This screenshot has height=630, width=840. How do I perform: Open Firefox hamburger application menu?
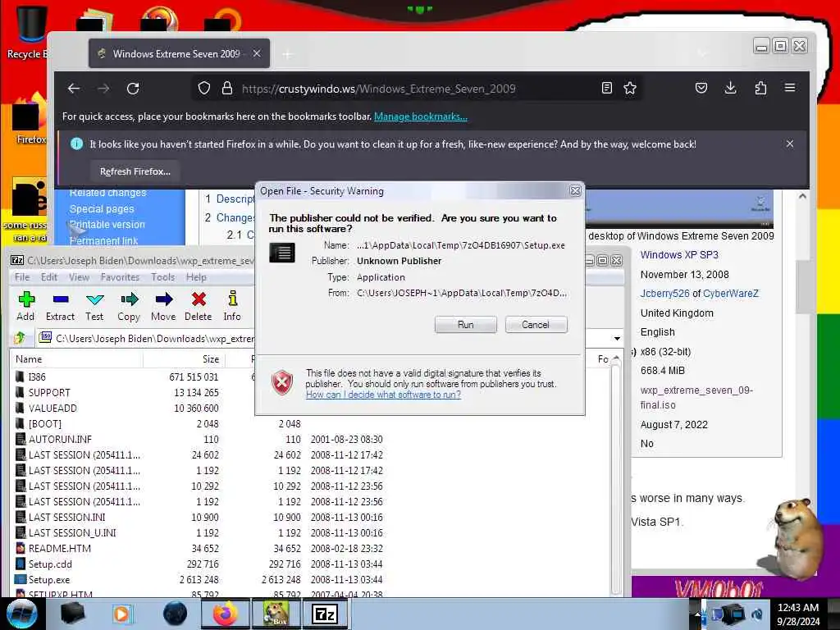click(790, 88)
